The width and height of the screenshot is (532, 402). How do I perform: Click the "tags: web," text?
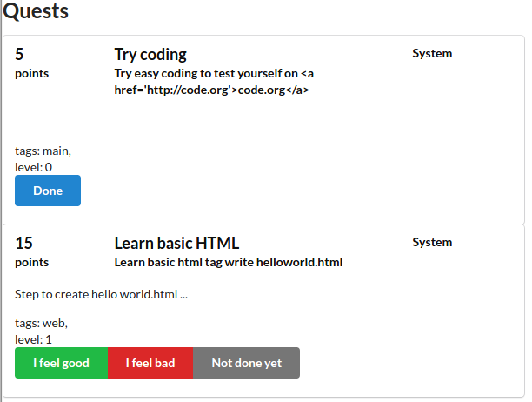coord(41,323)
